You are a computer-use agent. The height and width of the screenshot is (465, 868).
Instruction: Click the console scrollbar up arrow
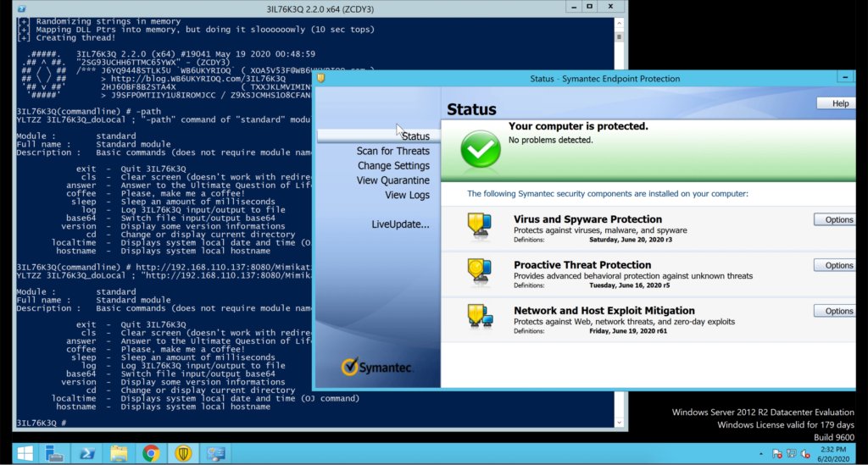[619, 23]
